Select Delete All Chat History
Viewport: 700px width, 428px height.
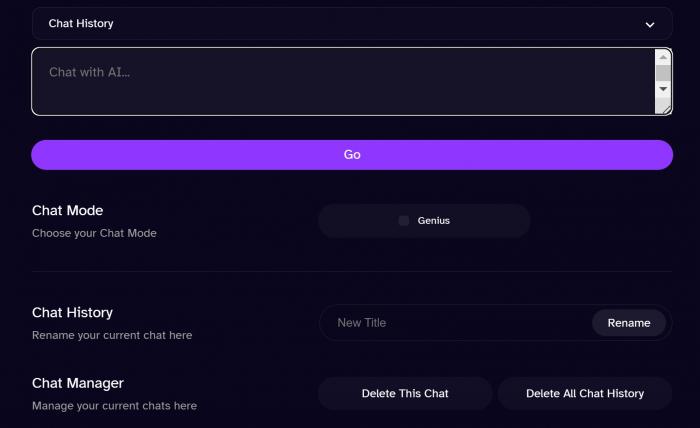(585, 393)
